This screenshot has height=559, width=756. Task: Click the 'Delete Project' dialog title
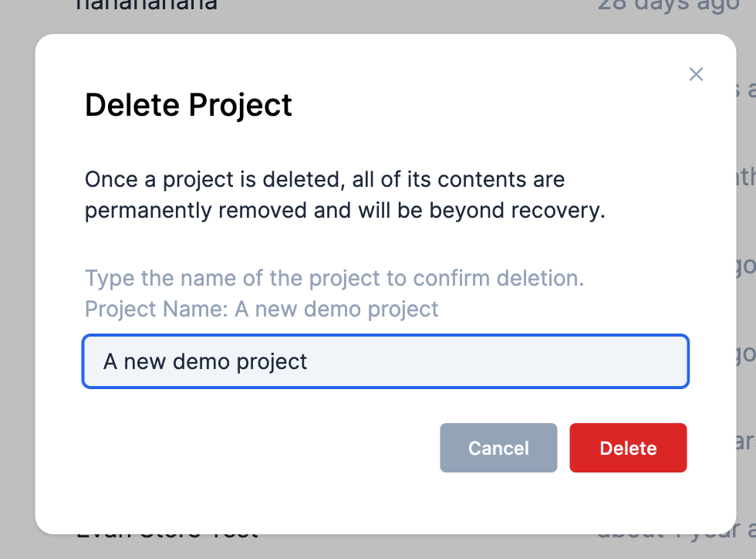click(x=188, y=105)
